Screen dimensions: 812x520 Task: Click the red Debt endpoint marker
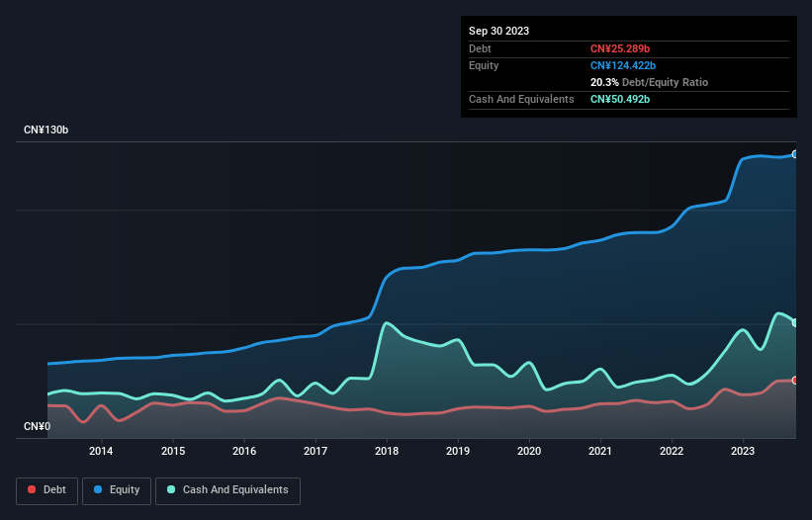[x=795, y=381]
